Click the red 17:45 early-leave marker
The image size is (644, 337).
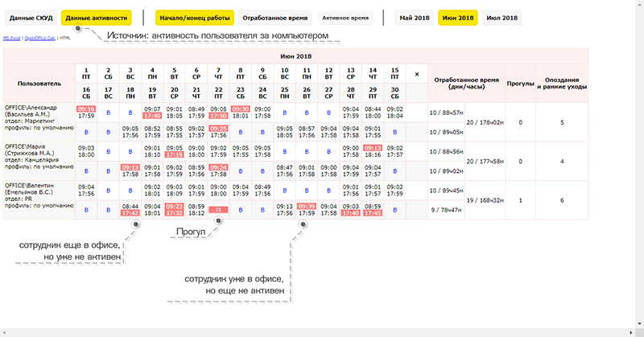click(373, 213)
